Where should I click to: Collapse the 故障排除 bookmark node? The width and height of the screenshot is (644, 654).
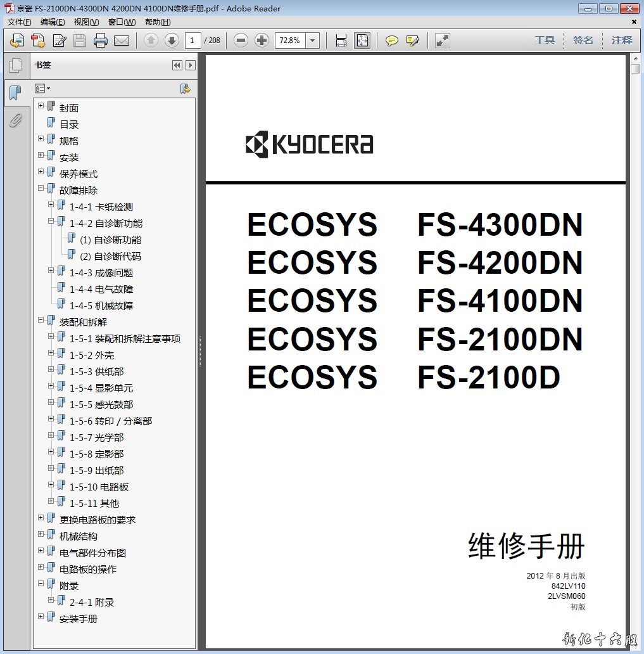[41, 188]
